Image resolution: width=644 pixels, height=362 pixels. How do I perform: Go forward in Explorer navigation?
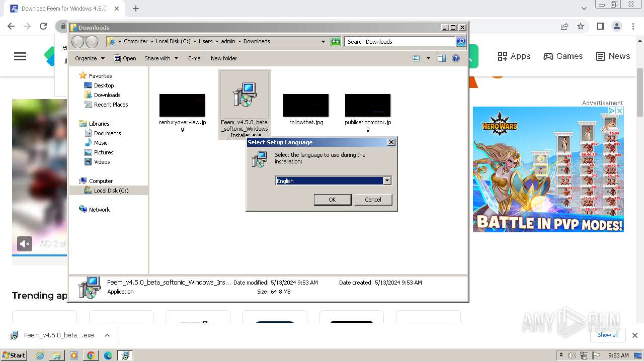coord(92,42)
